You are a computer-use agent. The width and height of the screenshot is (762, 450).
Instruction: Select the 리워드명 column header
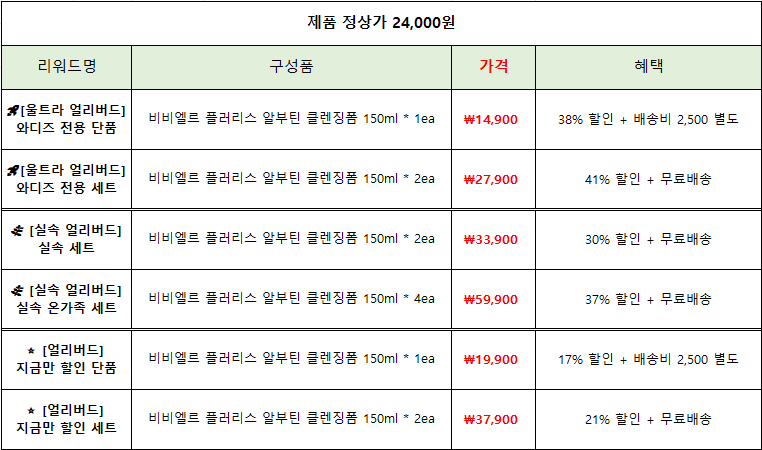[x=66, y=67]
